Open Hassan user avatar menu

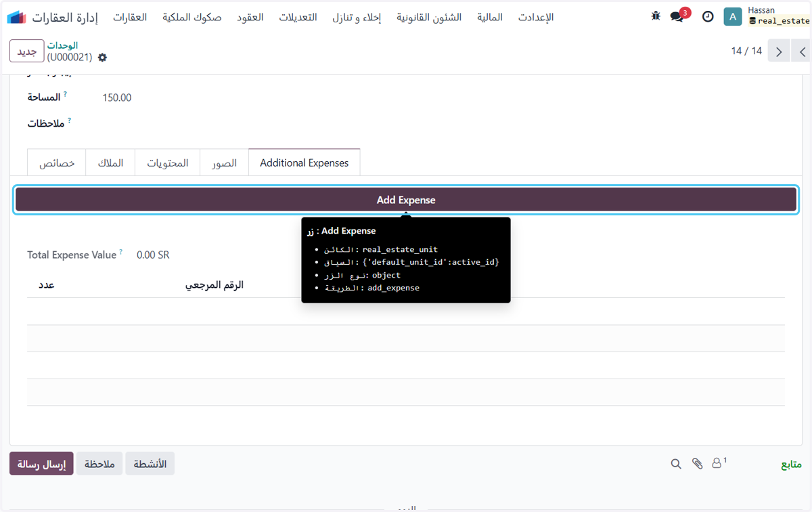pos(733,17)
